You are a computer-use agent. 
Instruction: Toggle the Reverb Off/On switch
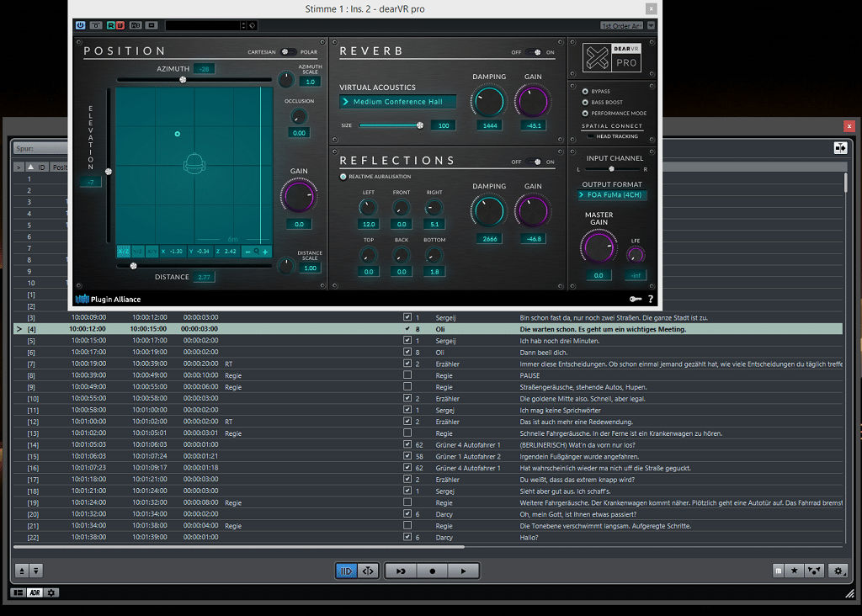(533, 52)
